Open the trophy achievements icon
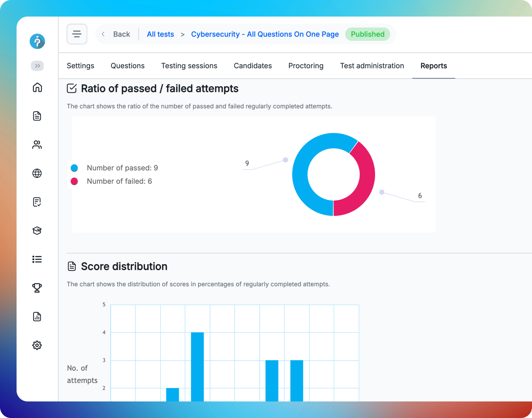Image resolution: width=532 pixels, height=418 pixels. [x=37, y=288]
